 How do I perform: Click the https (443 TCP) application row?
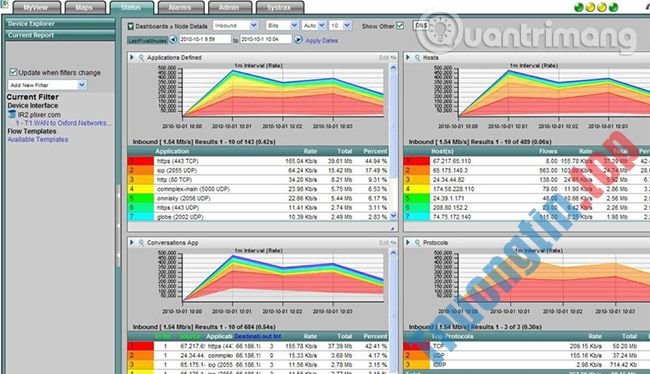point(258,161)
